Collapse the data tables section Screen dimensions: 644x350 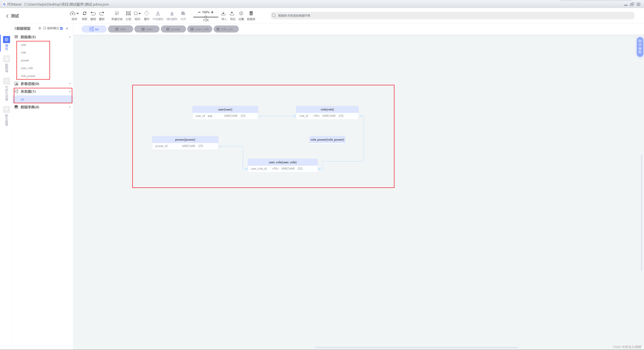[70, 37]
